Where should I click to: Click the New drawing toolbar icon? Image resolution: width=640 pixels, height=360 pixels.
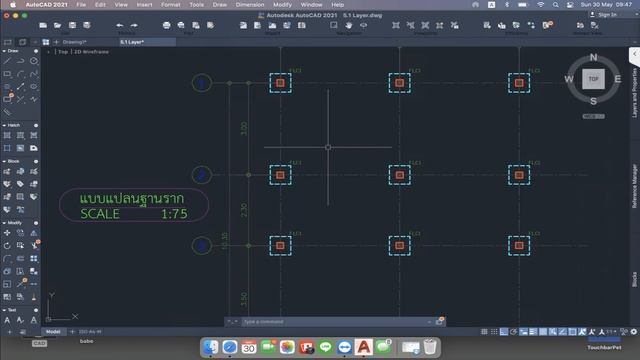(x=43, y=25)
